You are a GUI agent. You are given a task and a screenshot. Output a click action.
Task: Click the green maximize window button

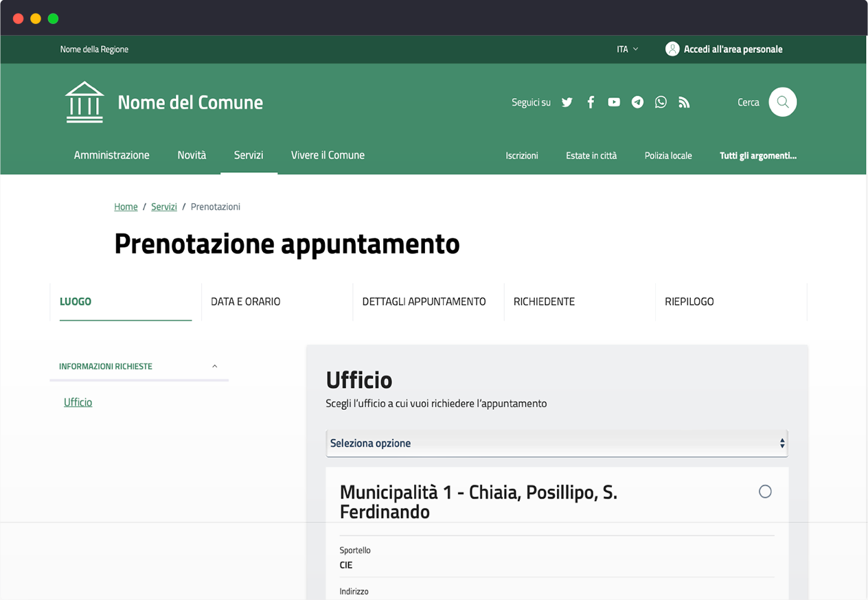(x=53, y=19)
